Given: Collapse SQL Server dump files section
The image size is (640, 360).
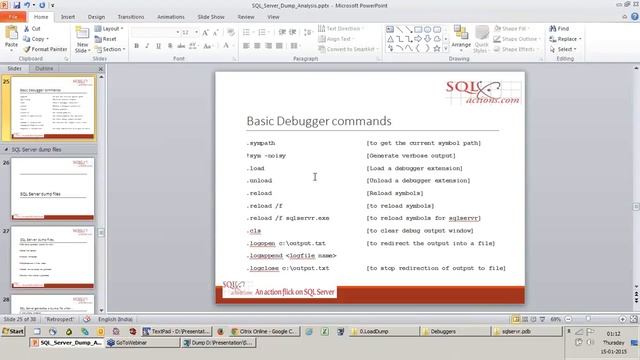Looking at the screenshot, I should 6,150.
